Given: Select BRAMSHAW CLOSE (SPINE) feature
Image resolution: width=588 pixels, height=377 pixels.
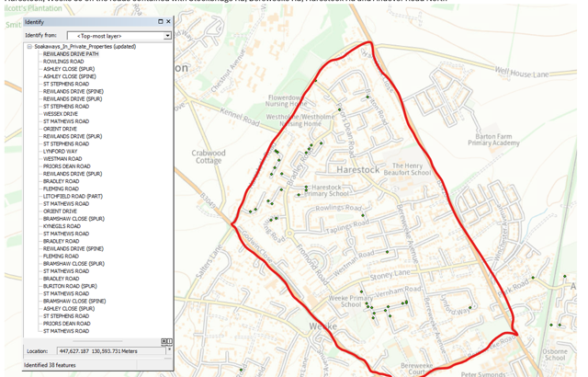Looking at the screenshot, I should pyautogui.click(x=74, y=302).
